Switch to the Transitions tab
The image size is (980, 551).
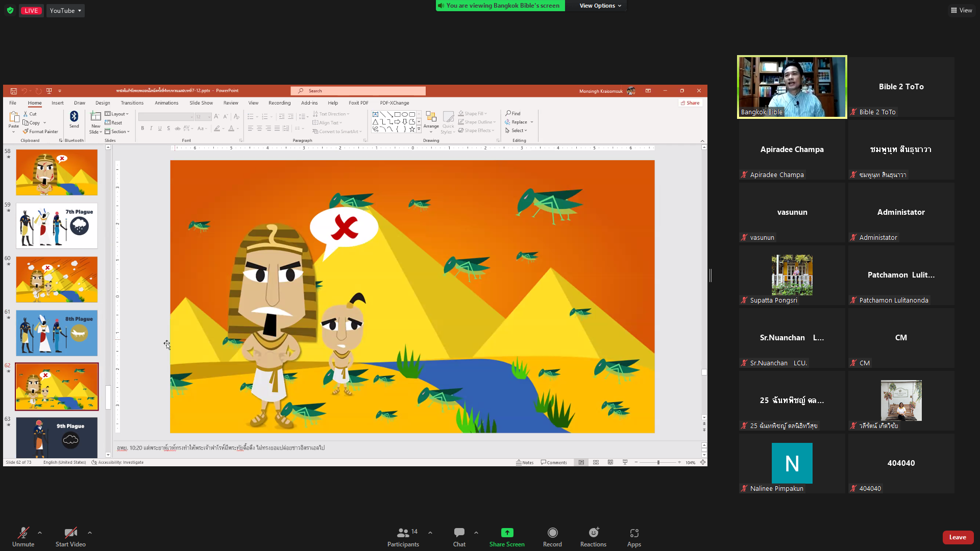[132, 103]
